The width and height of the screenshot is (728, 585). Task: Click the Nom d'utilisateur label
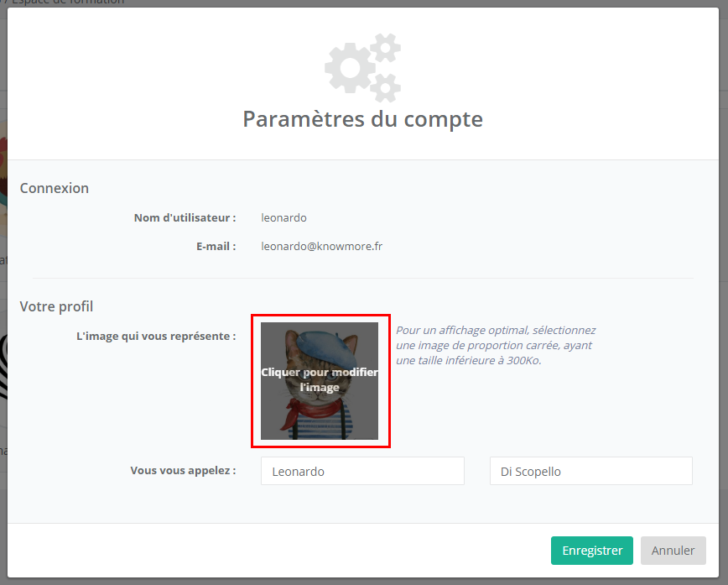pos(185,218)
